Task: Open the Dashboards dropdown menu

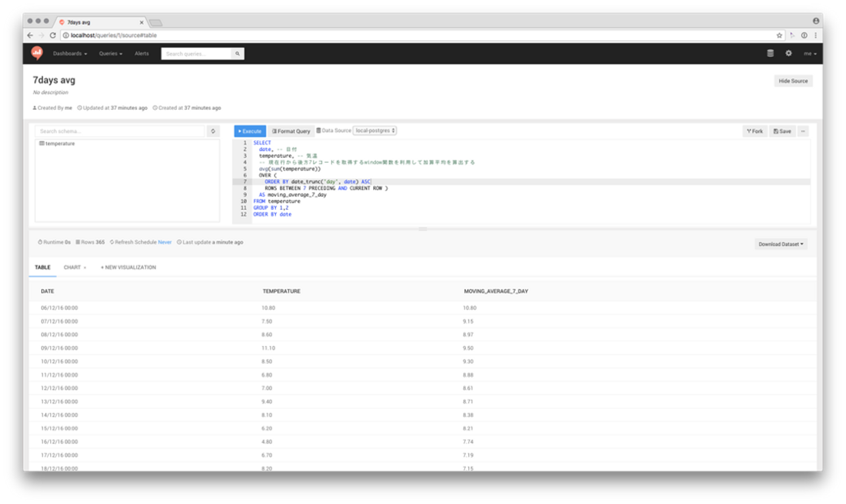Action: coord(70,54)
